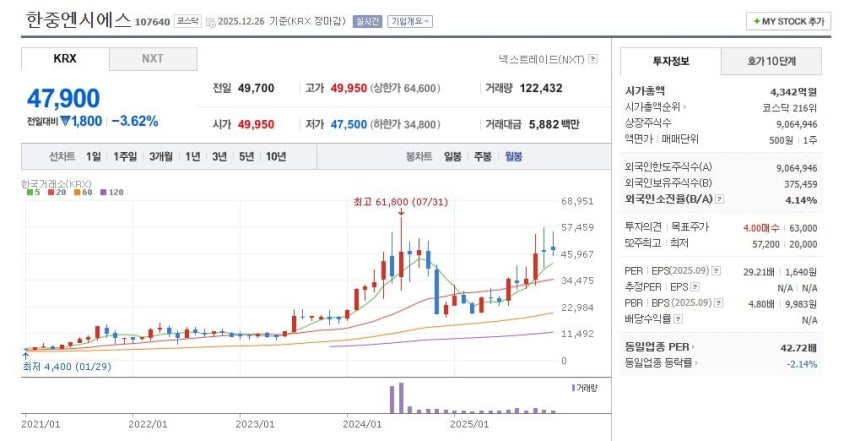Click the 목표주가 value 63,000
The image size is (860, 441).
[x=803, y=228]
